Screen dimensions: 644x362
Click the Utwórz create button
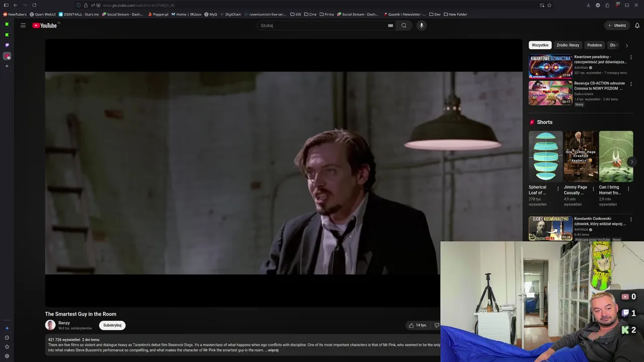(x=616, y=25)
